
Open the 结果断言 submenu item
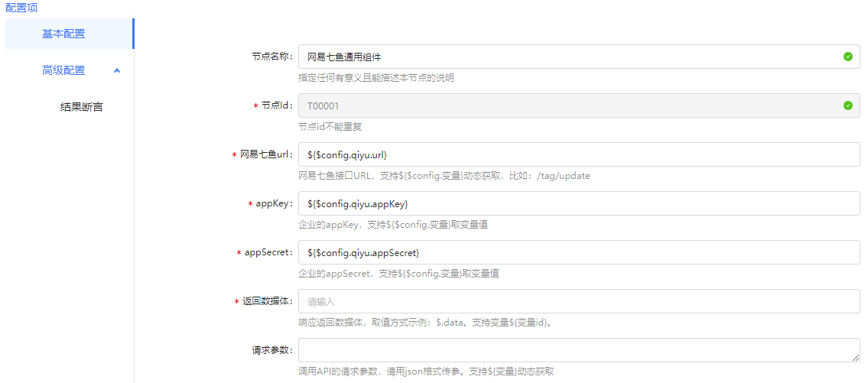click(x=81, y=107)
